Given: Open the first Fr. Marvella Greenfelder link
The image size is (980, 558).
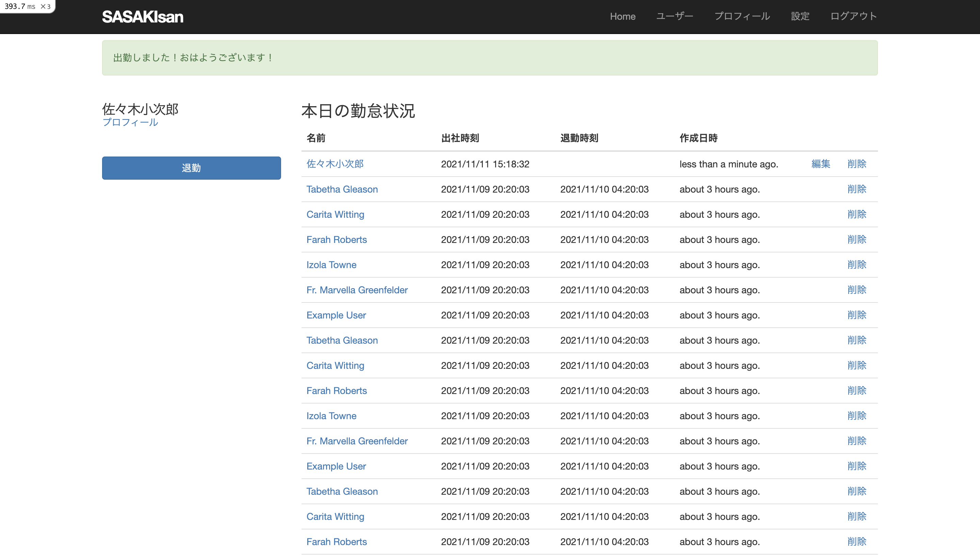Looking at the screenshot, I should point(357,290).
